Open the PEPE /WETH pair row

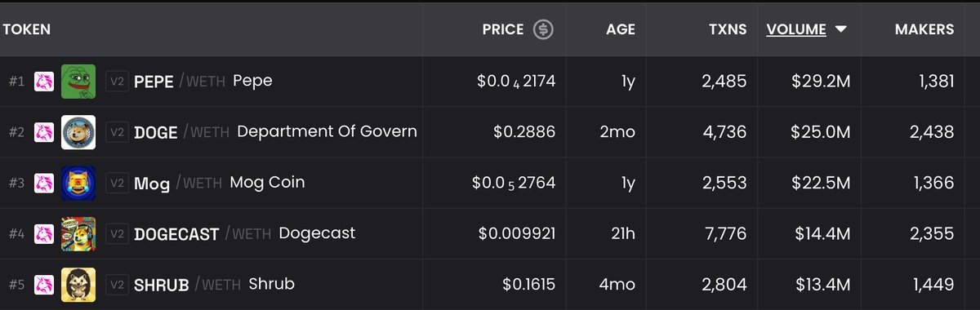coord(490,82)
